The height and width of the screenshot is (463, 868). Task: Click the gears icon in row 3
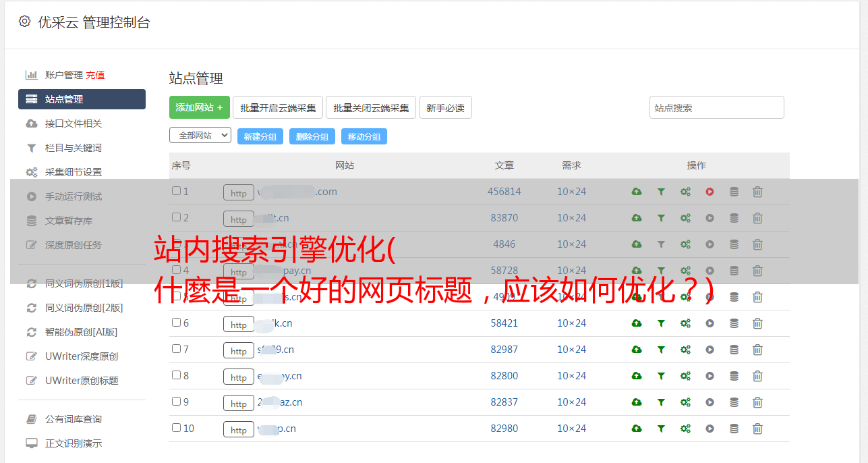685,244
